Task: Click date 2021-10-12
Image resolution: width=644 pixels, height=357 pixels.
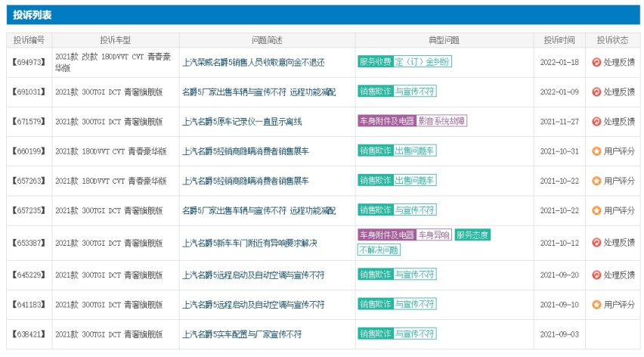Action: 559,244
